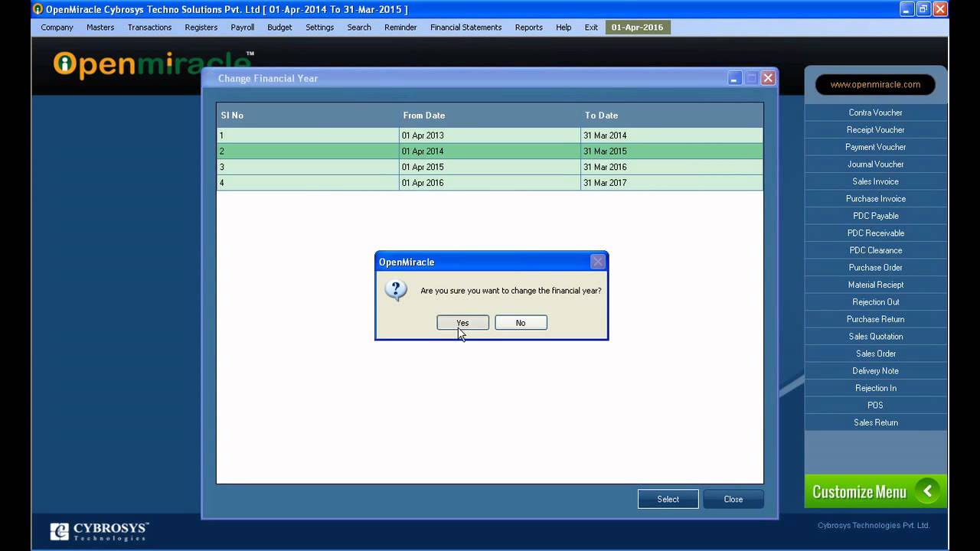
Task: Open Sales Invoice shortcut
Action: tap(875, 181)
